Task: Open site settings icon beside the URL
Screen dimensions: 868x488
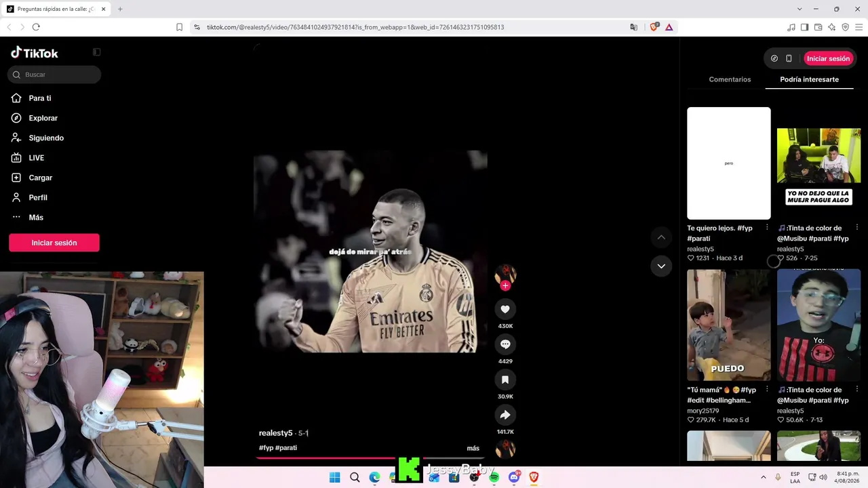Action: coord(197,27)
